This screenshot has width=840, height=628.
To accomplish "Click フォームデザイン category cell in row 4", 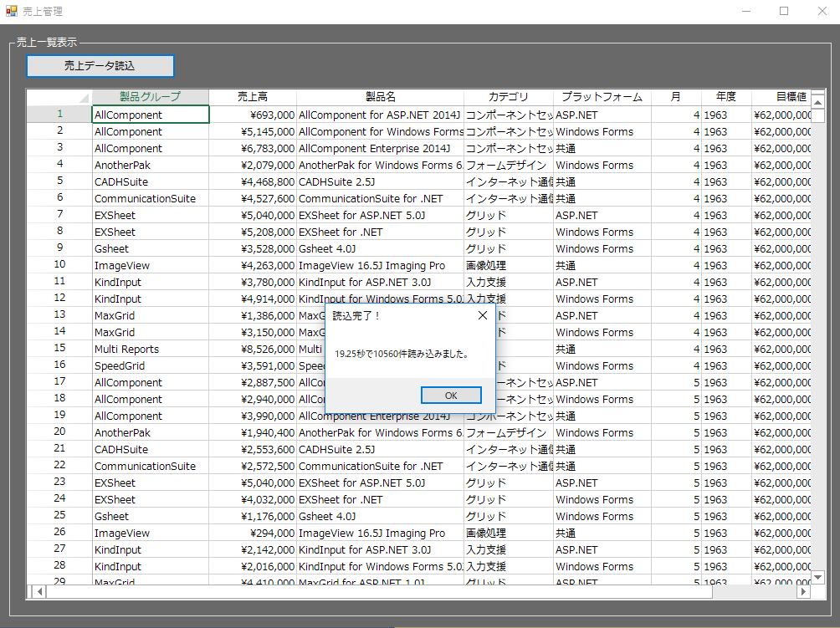I will (x=509, y=165).
